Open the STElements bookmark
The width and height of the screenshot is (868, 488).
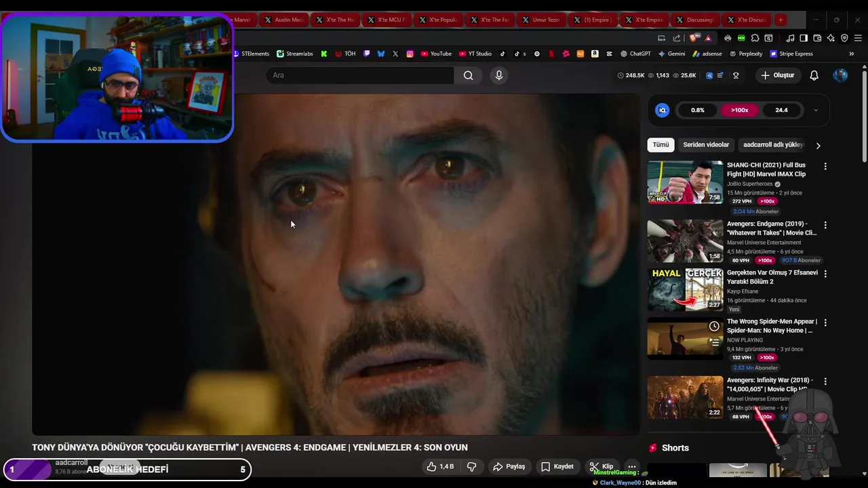[x=252, y=54]
